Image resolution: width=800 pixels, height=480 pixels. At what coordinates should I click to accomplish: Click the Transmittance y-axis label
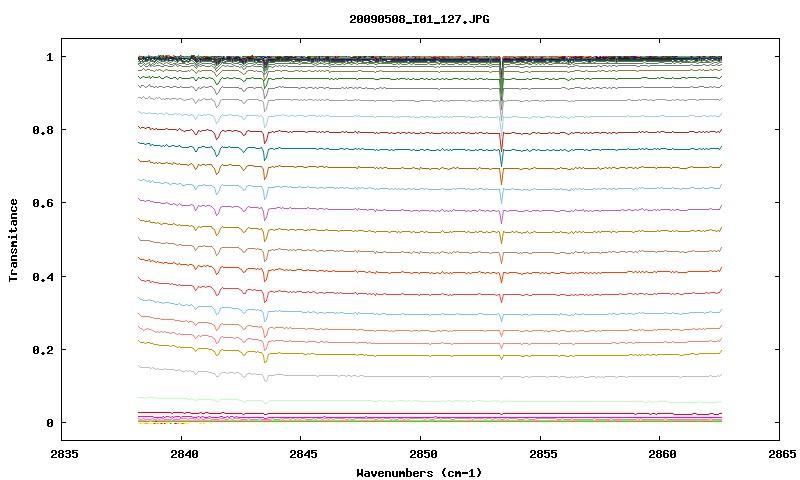point(13,240)
